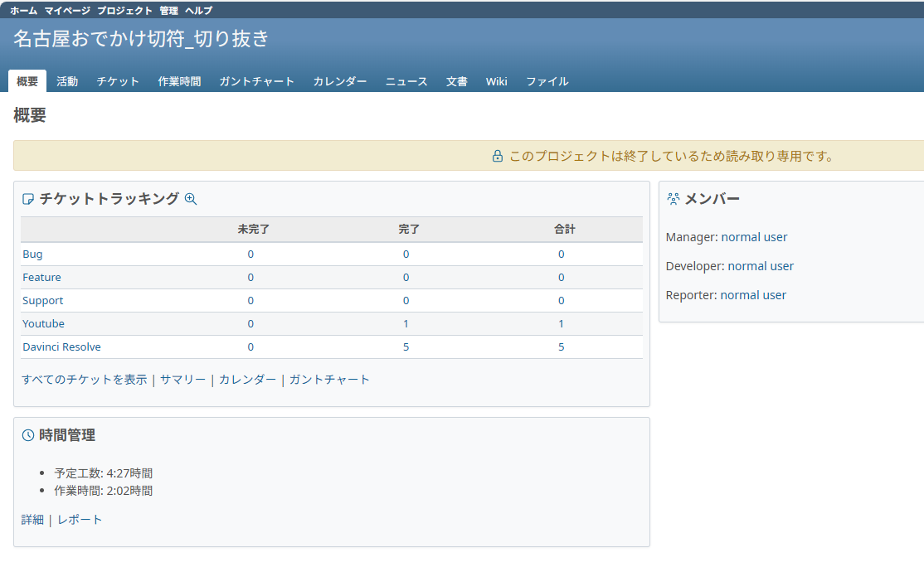The image size is (924, 567).
Task: Open ガントチャート link below the ticket table
Action: (329, 380)
